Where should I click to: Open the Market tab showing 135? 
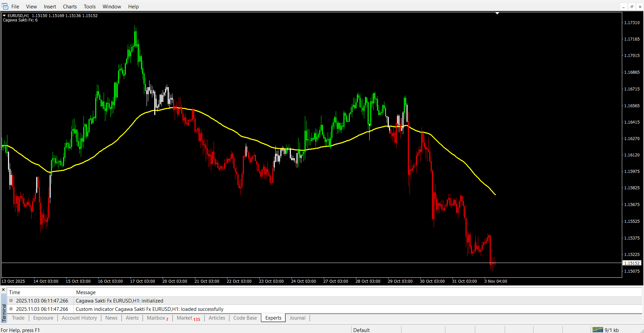click(x=188, y=318)
